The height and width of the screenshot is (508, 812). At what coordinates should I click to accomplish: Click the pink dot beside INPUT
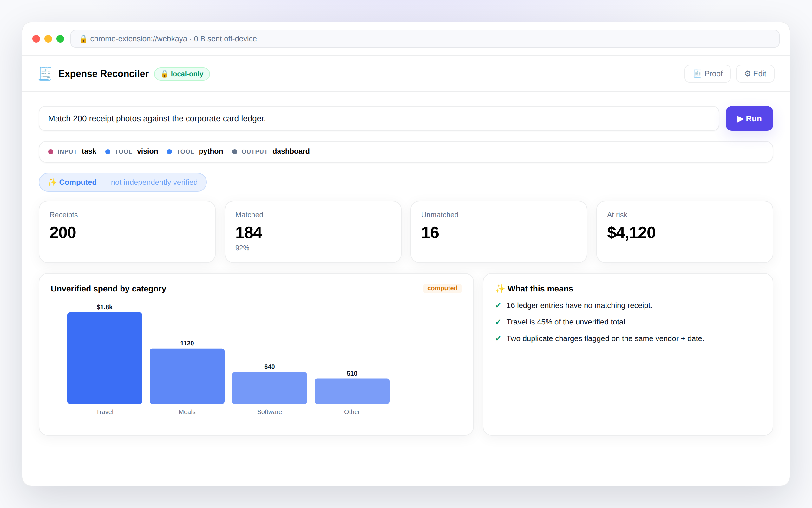coord(51,152)
